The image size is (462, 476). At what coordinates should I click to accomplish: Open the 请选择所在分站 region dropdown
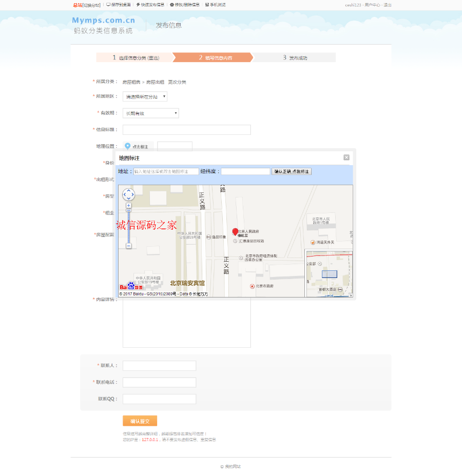click(145, 96)
